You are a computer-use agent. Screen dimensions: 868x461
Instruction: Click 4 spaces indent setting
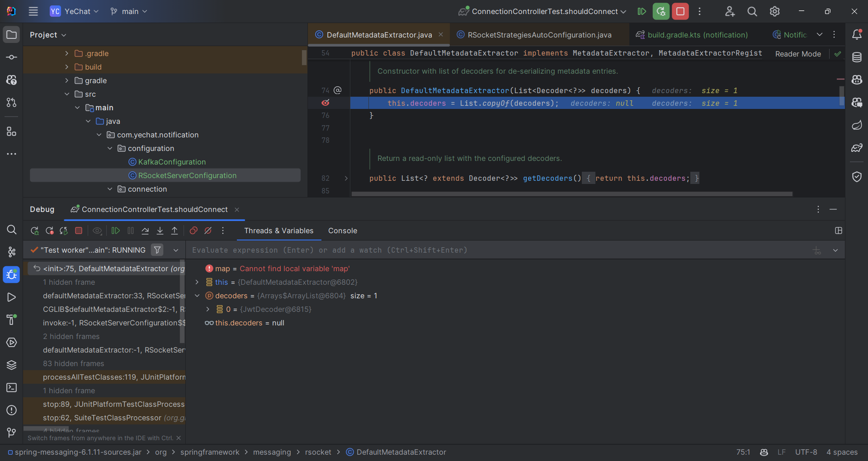click(842, 452)
